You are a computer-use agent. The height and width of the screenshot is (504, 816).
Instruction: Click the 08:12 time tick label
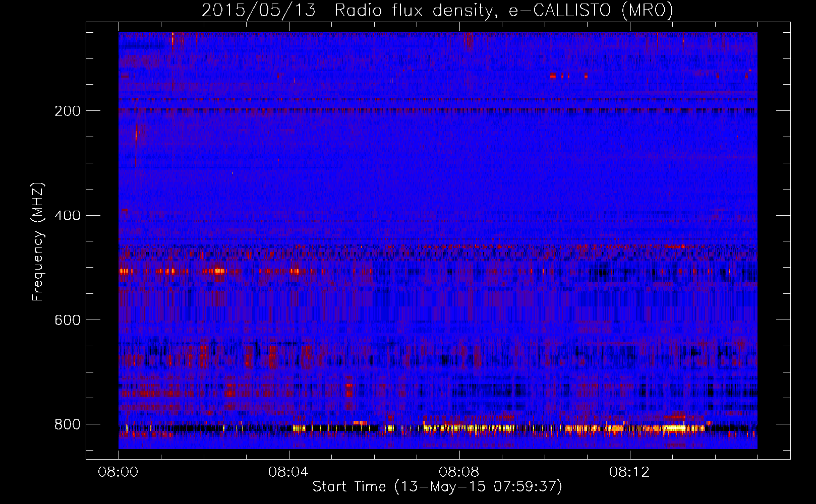click(629, 472)
